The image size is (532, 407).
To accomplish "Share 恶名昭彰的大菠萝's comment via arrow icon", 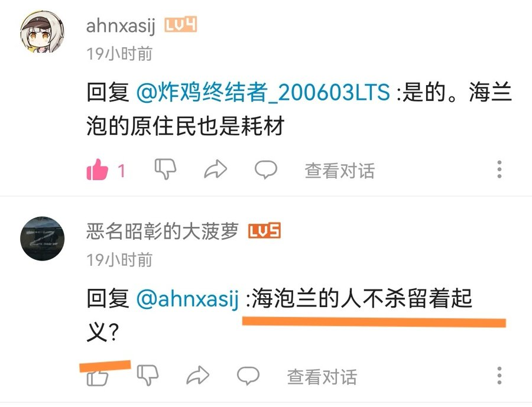I will pos(198,375).
